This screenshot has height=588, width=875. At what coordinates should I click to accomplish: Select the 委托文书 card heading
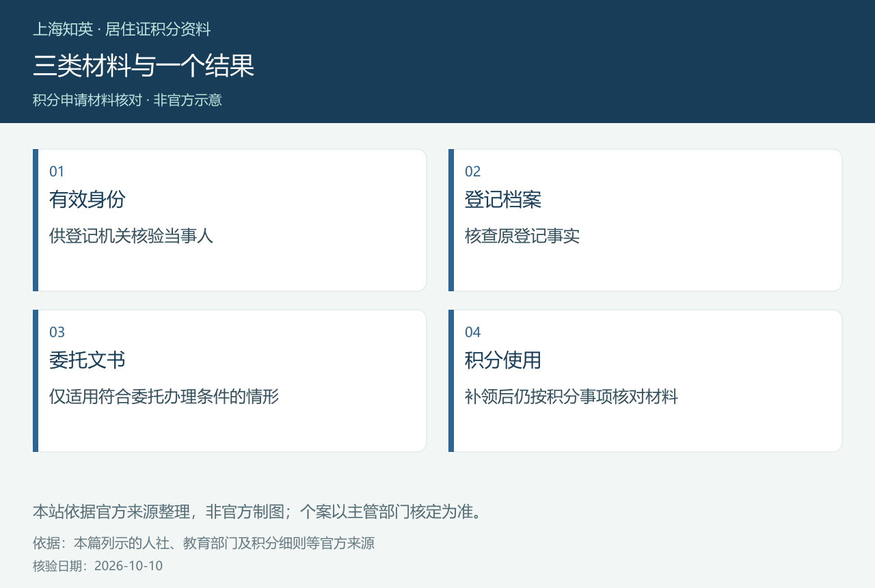(87, 360)
